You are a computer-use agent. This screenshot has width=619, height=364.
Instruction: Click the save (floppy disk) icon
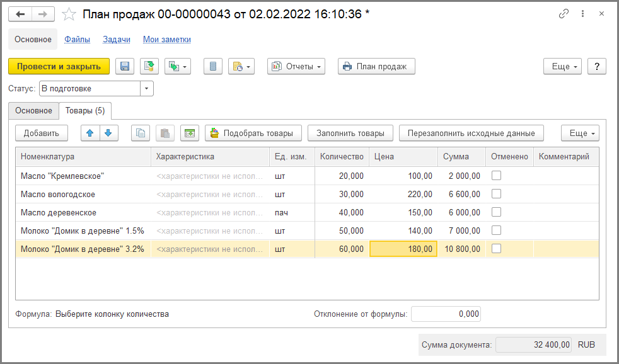(124, 66)
